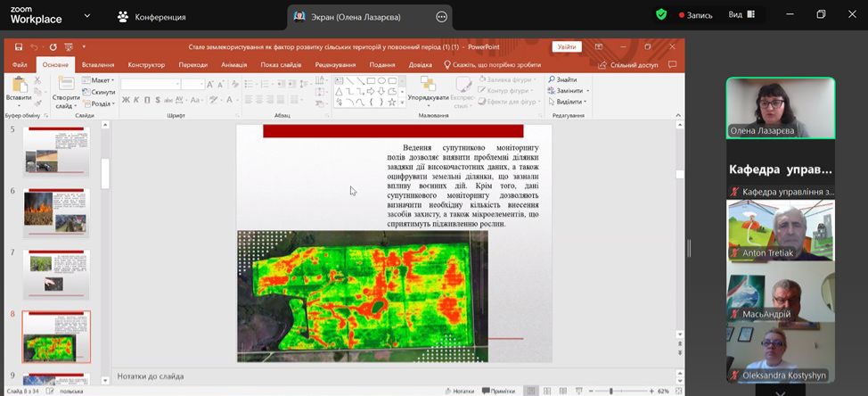Open the font size combo box
The width and height of the screenshot is (868, 396).
(193, 84)
